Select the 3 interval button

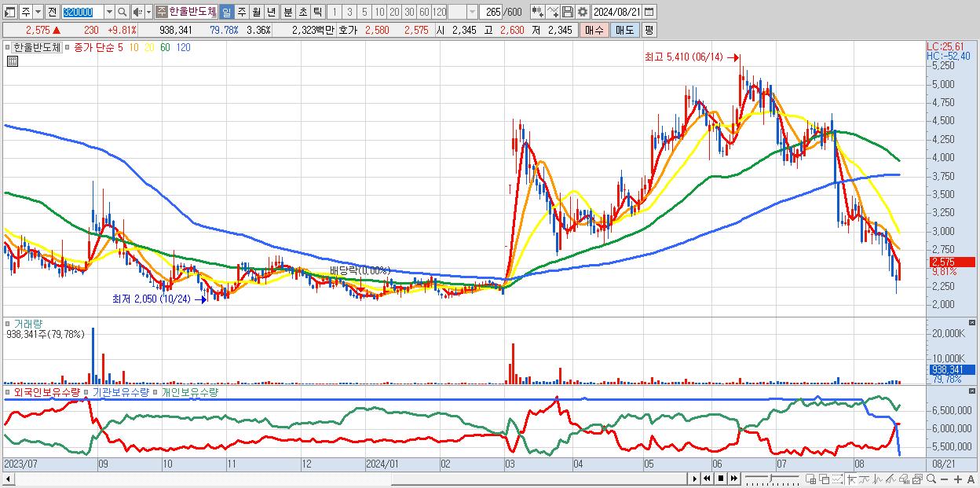click(349, 12)
